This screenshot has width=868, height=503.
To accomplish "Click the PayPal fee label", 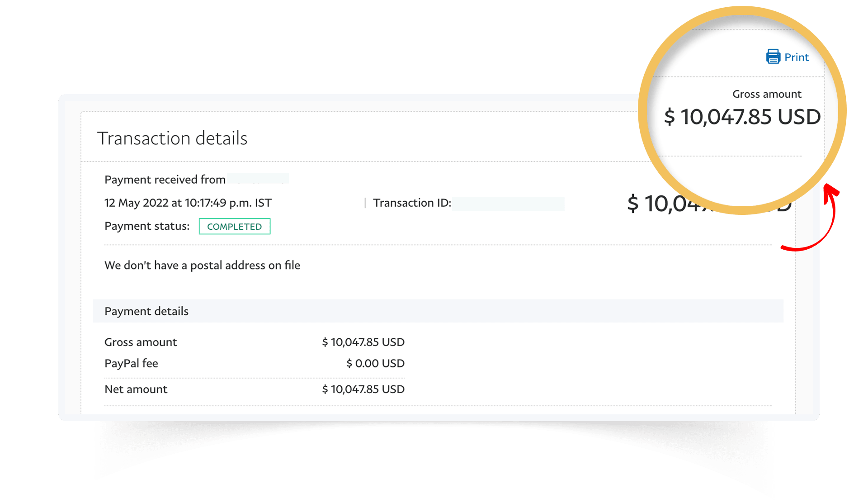I will pyautogui.click(x=131, y=363).
